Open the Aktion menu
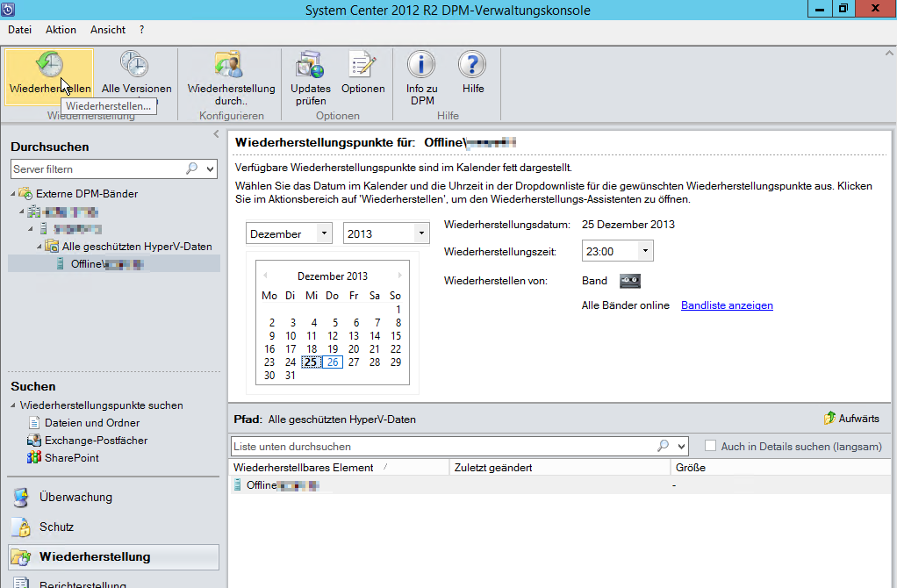Screen dimensions: 897x588 [61, 30]
